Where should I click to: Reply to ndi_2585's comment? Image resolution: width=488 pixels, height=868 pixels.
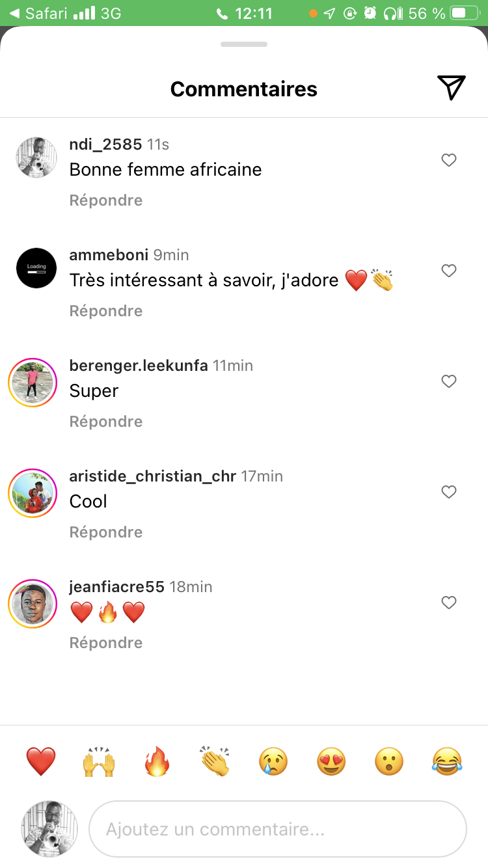[106, 200]
